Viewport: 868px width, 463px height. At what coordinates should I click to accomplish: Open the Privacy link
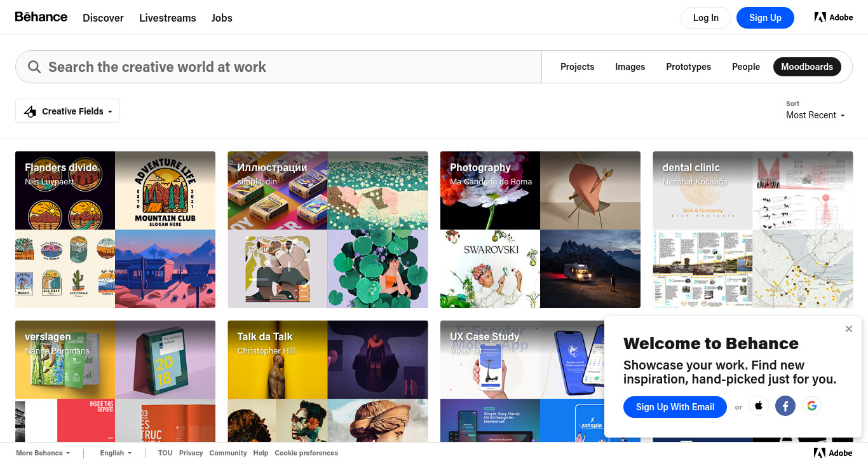click(x=191, y=453)
